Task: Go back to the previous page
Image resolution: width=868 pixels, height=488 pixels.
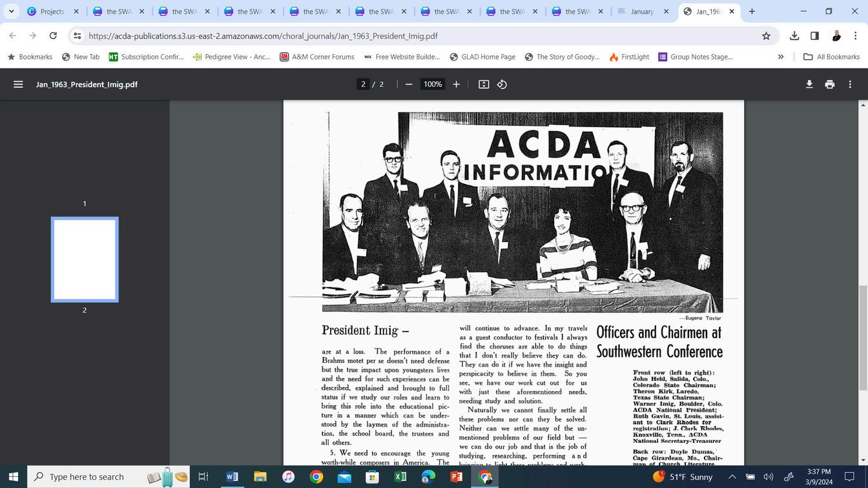Action: click(x=12, y=36)
